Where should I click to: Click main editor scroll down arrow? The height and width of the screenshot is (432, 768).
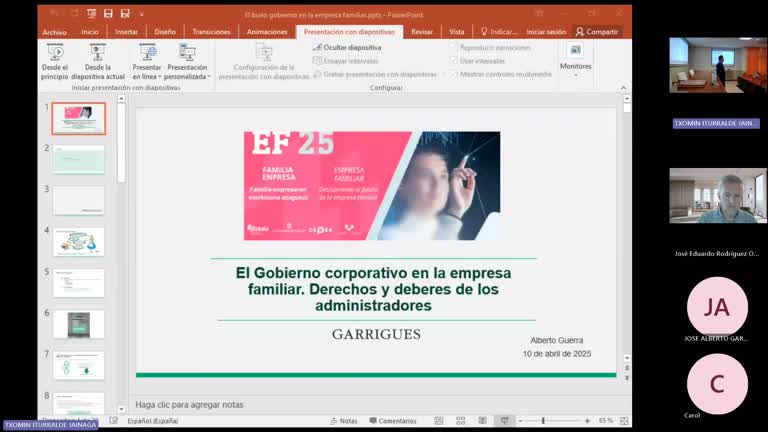(x=627, y=358)
